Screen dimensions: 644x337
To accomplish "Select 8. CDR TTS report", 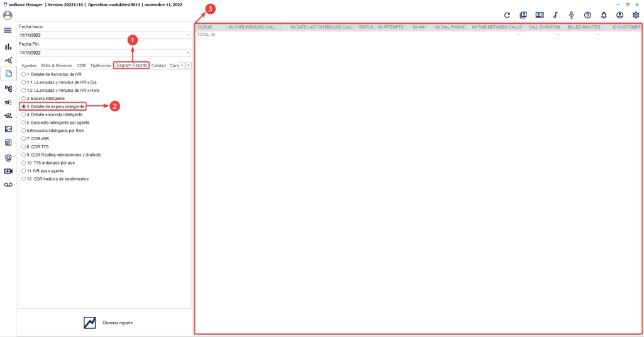I will pos(35,146).
